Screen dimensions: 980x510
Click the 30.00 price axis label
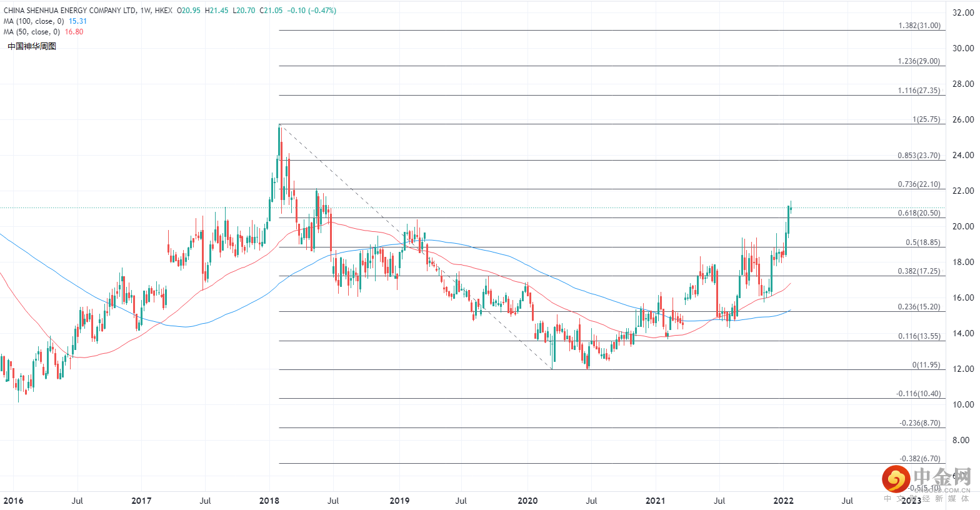pyautogui.click(x=963, y=48)
